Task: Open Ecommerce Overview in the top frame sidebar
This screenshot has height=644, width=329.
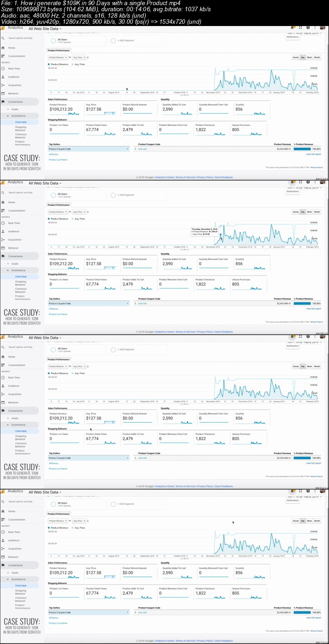Action: coord(21,122)
